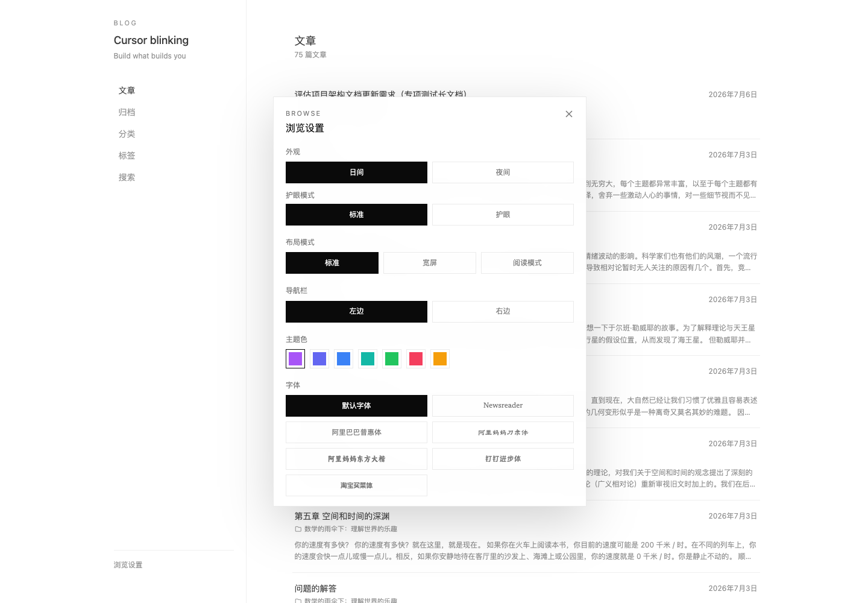Choose 阿里巴巴普惠体 font
The image size is (868, 603).
(x=356, y=432)
